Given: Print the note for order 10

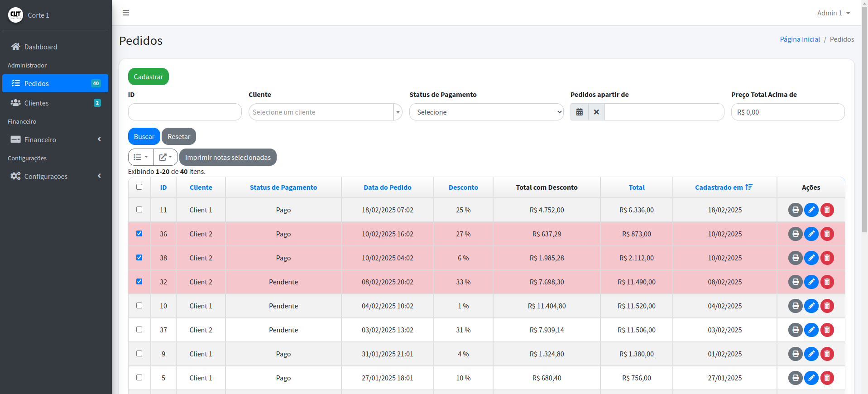Looking at the screenshot, I should click(795, 306).
